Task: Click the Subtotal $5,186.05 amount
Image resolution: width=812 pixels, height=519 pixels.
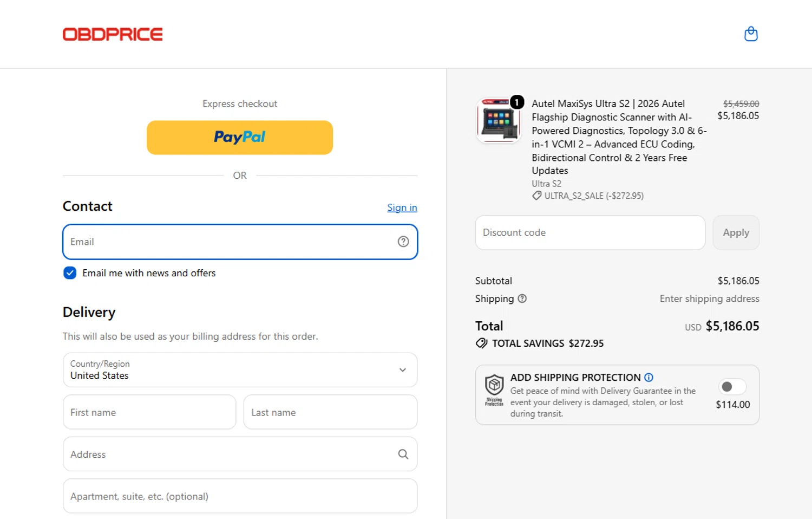Action: 738,281
